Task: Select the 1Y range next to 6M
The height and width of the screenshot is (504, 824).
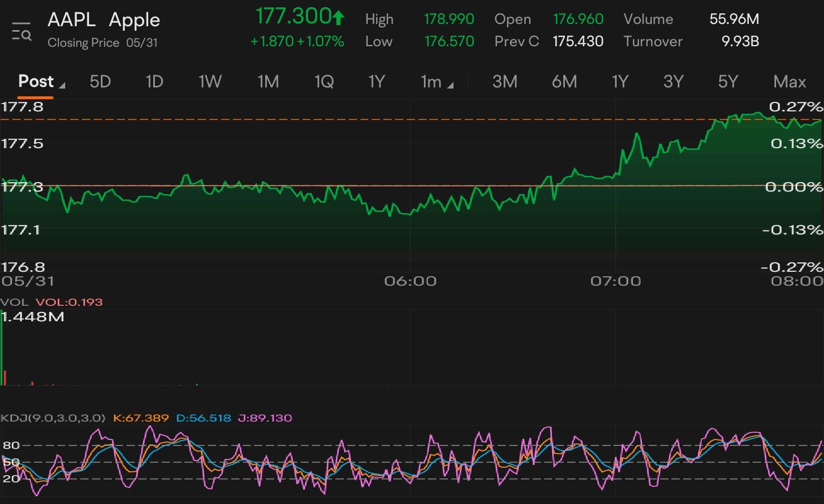Action: (x=620, y=82)
